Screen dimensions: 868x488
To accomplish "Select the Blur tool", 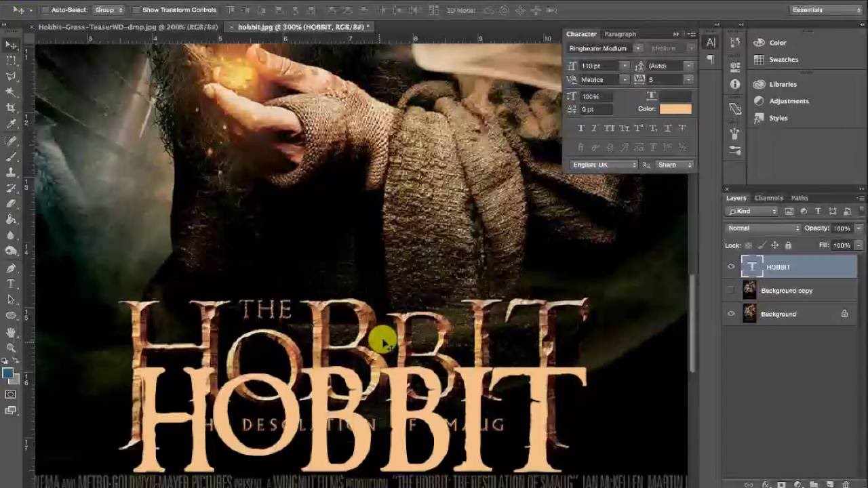I will [x=11, y=235].
